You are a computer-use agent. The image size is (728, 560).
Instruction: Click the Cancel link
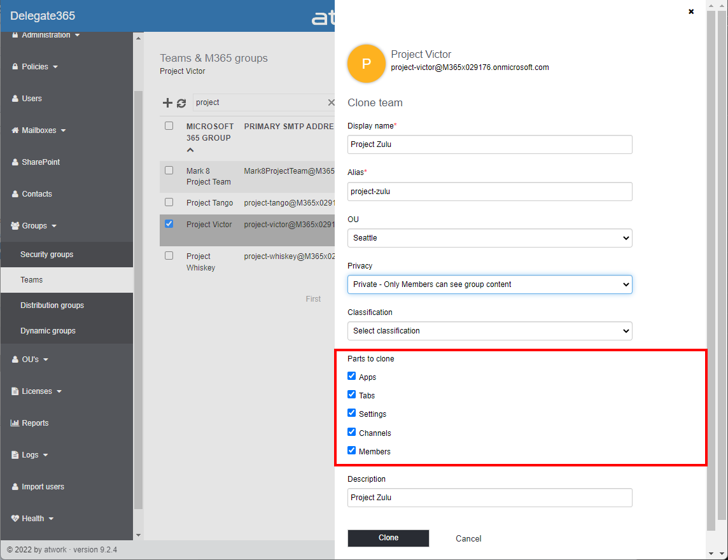(x=468, y=538)
